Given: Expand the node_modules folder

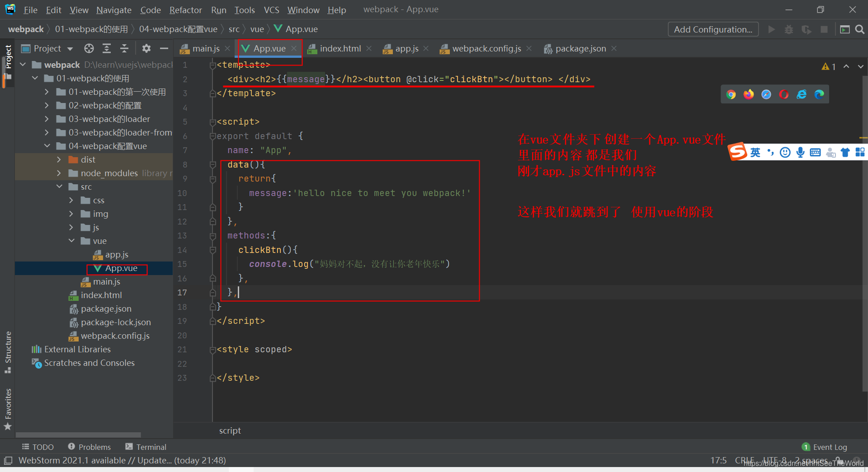Looking at the screenshot, I should tap(59, 173).
